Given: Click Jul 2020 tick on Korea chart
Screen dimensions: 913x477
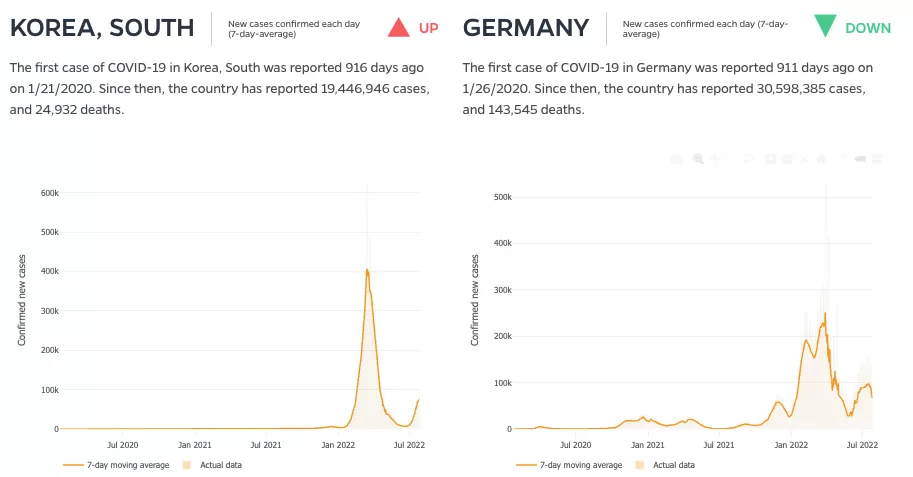Looking at the screenshot, I should [122, 445].
